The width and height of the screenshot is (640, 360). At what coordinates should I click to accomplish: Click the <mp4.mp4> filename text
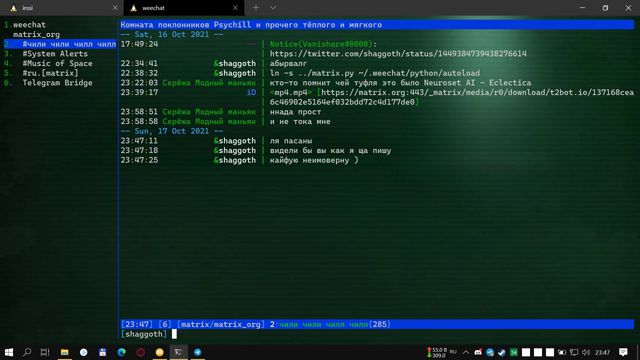pyautogui.click(x=291, y=93)
